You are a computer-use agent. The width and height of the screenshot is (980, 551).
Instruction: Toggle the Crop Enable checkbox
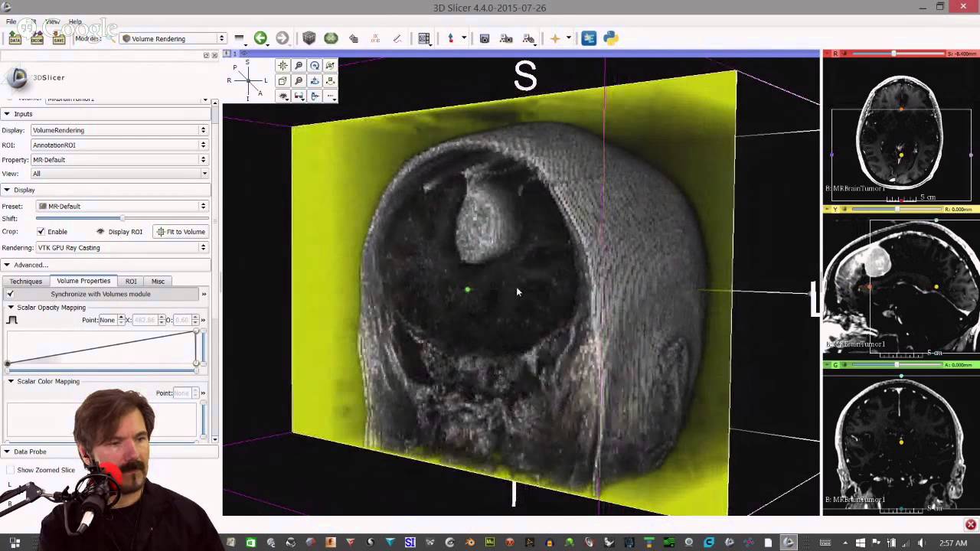coord(41,232)
